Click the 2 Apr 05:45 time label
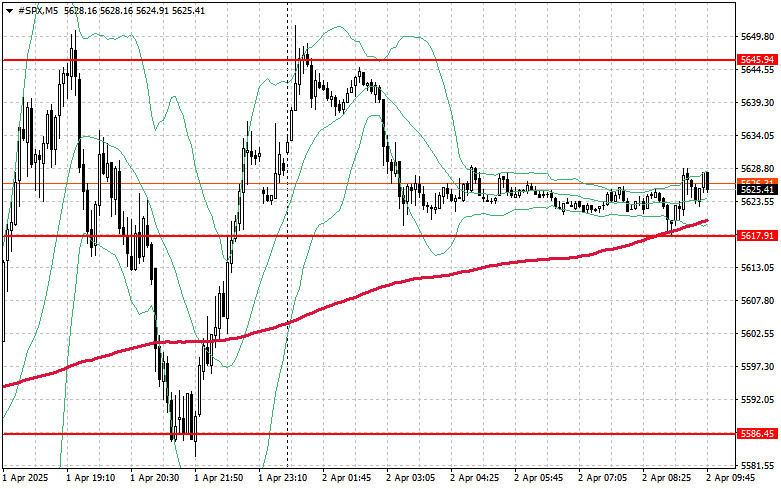 coord(538,478)
